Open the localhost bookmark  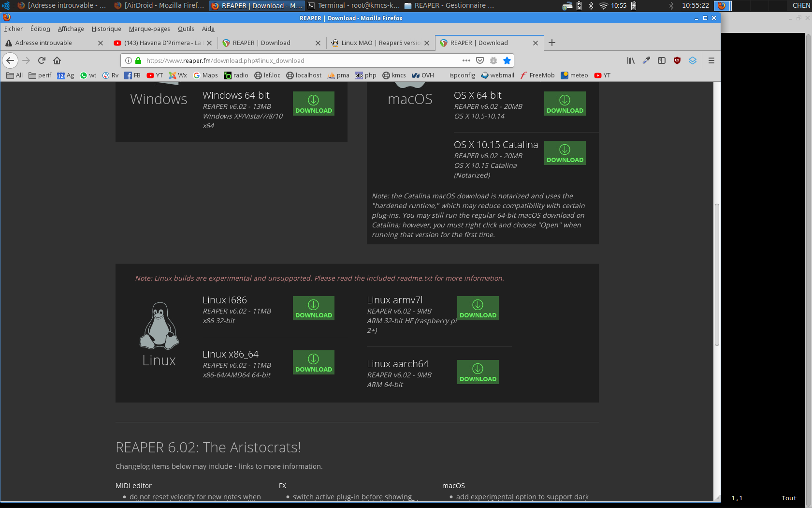[x=304, y=75]
